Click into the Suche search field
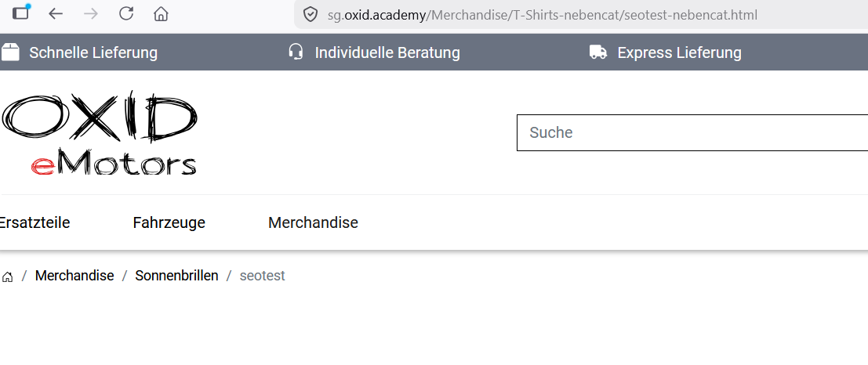Viewport: 868px width, 365px height. tap(692, 132)
